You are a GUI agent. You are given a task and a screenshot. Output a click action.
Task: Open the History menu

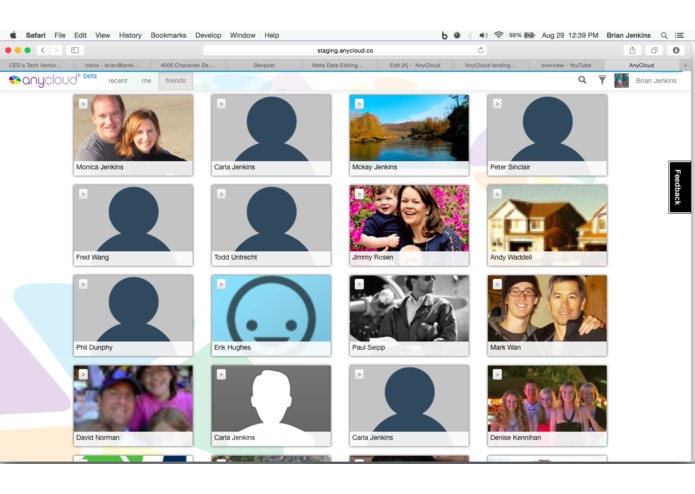[x=130, y=35]
